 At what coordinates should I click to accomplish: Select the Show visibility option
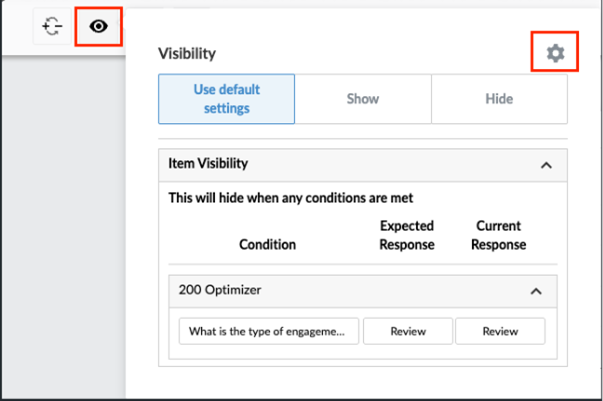coord(363,99)
